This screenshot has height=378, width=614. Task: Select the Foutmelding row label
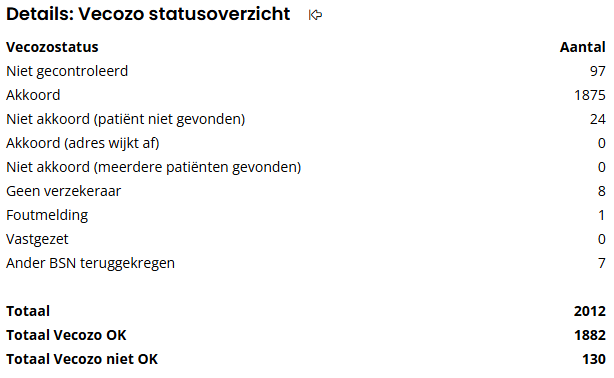point(47,215)
